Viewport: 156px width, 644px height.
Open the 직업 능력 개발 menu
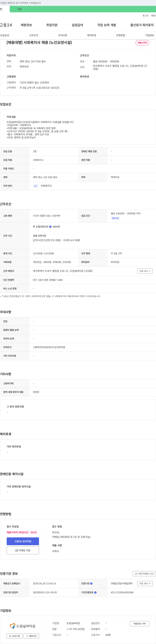[106, 25]
